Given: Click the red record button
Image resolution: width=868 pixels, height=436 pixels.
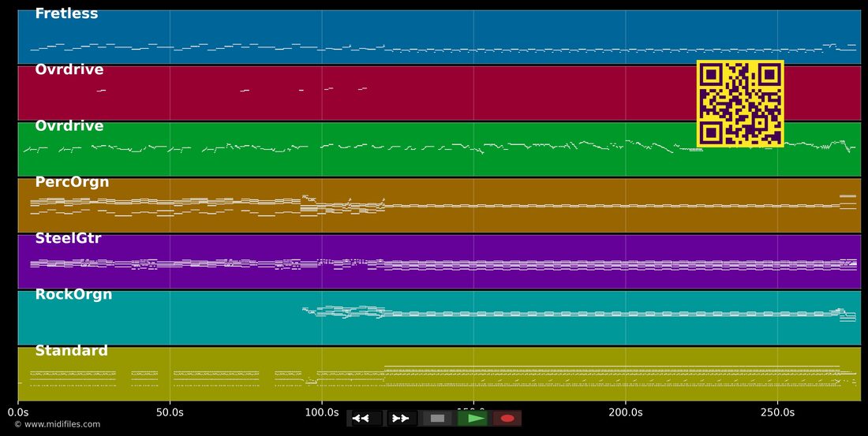Looking at the screenshot, I should 507,419.
